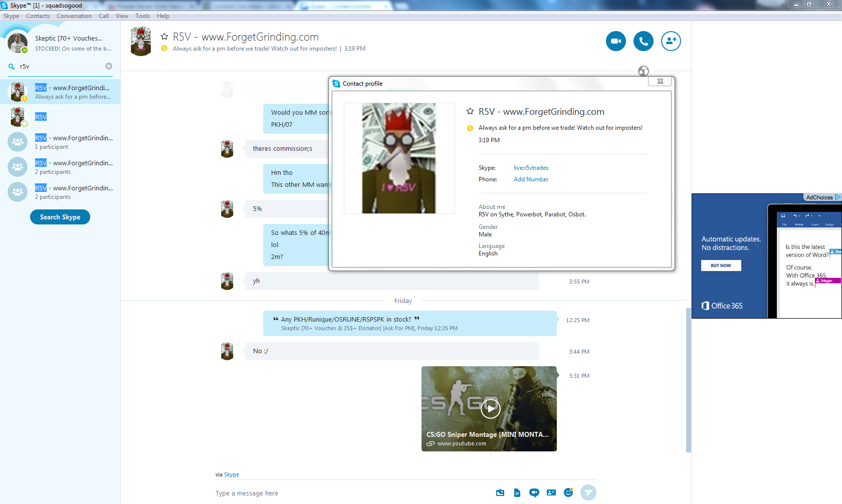Start a voice call with R5V
Screen dimensions: 842x504
point(644,41)
